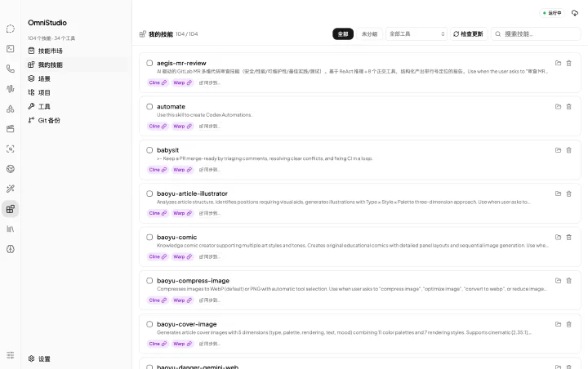Screen dimensions: 588x369
Task: Go to 技能市场 in the sidebar
Action: pos(77,51)
